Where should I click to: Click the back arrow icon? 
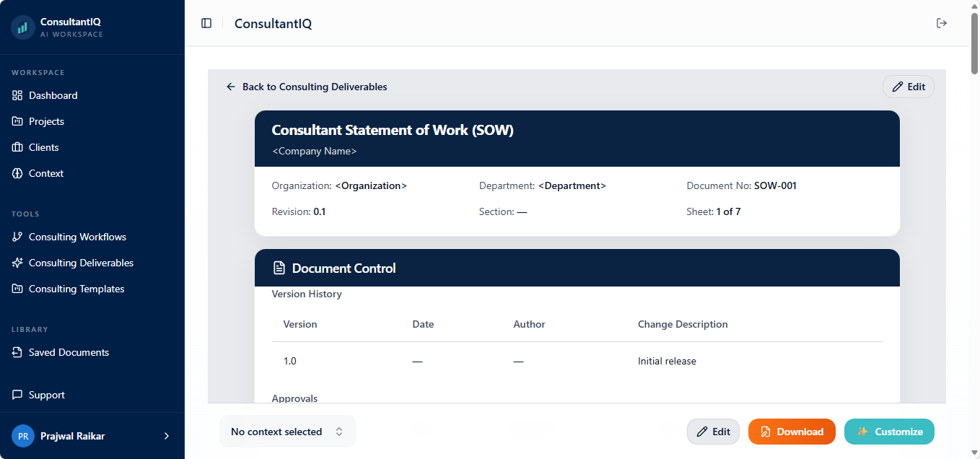click(x=231, y=87)
